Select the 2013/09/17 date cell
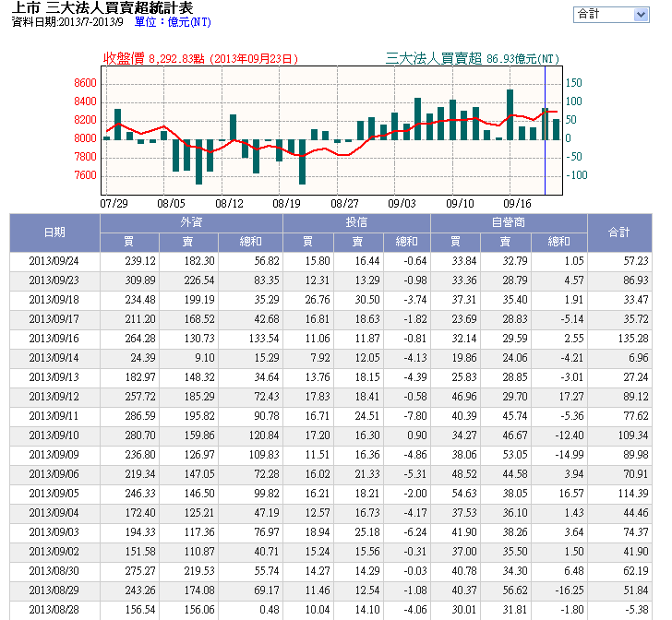The width and height of the screenshot is (672, 620). (54, 319)
